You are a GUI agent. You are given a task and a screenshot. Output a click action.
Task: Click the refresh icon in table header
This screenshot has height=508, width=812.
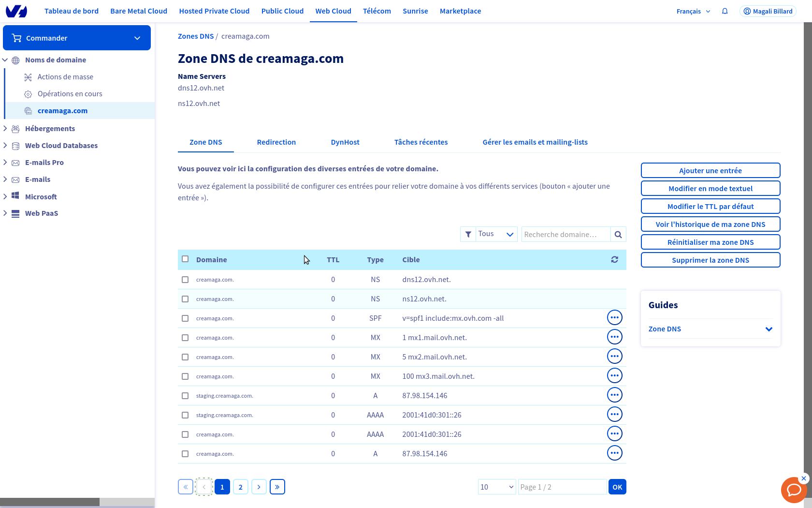click(x=614, y=260)
